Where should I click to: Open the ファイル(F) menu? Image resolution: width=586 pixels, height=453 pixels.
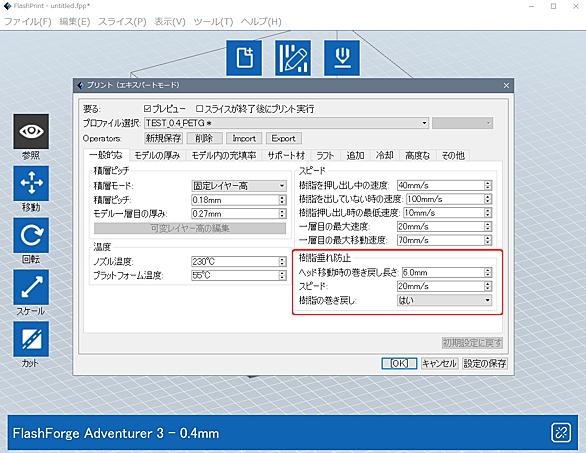[28, 22]
